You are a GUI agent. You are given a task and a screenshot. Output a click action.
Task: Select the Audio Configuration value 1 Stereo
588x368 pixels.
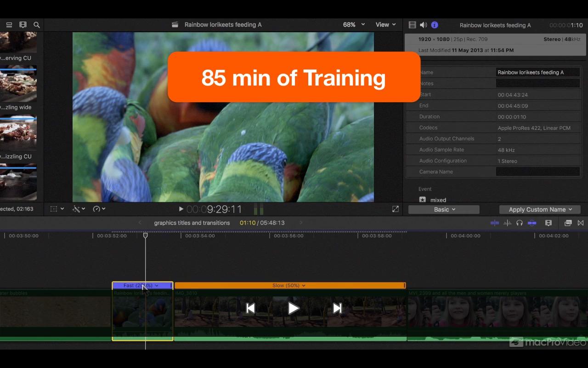508,161
